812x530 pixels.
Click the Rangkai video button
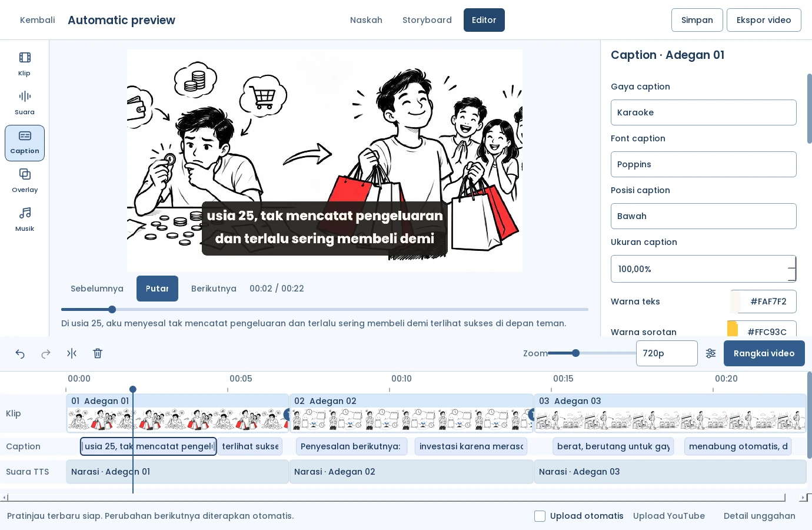click(764, 353)
